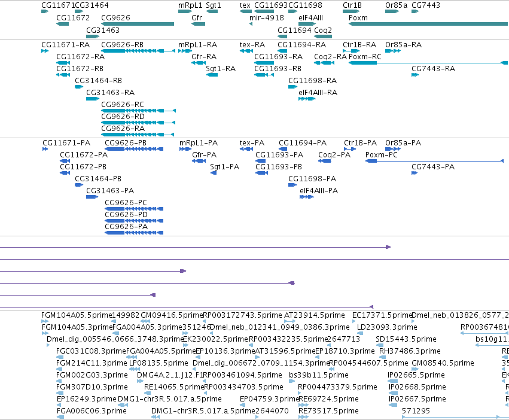Screen dimensions: 509x420
Task: Select the mRpL1-RA transcript label
Action: [198, 44]
